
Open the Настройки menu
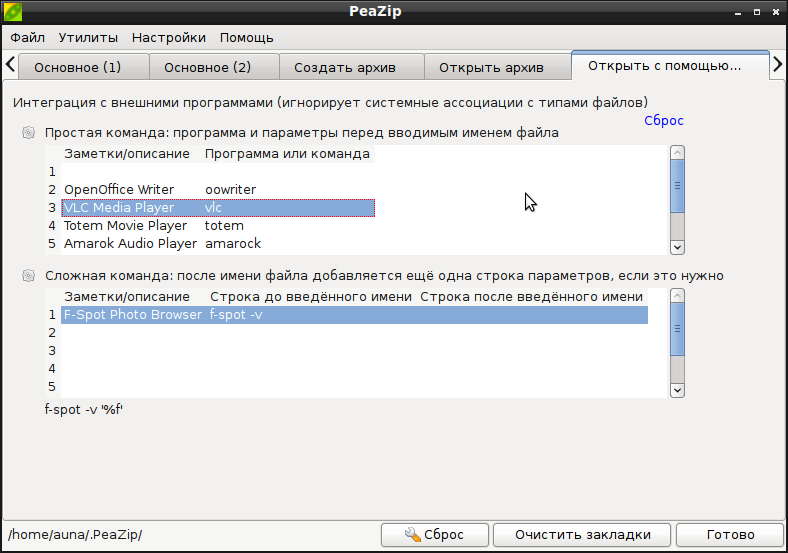[x=169, y=38]
